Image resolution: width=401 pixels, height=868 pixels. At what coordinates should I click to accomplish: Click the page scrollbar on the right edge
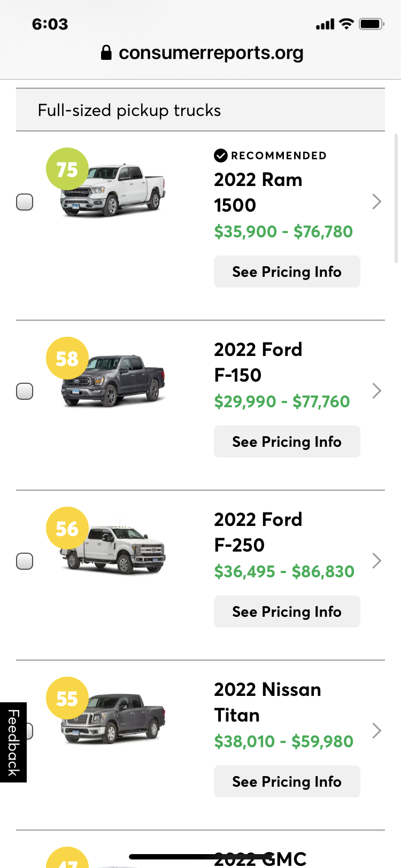[396, 198]
